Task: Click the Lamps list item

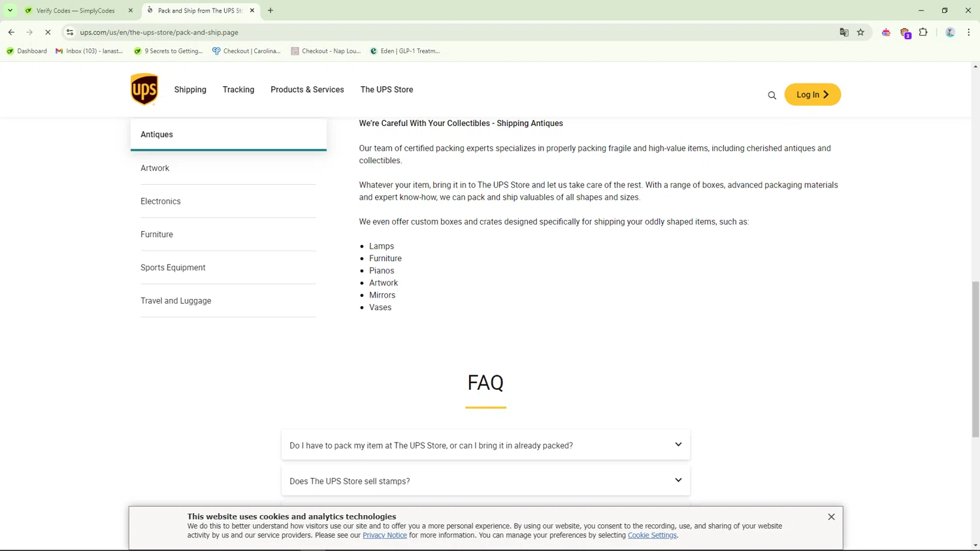Action: point(382,246)
